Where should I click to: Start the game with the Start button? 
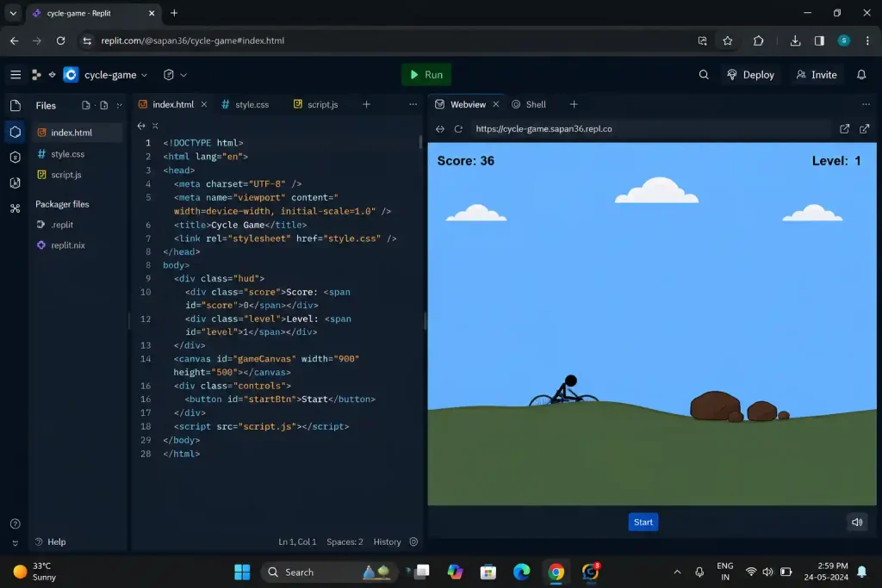[x=643, y=523]
